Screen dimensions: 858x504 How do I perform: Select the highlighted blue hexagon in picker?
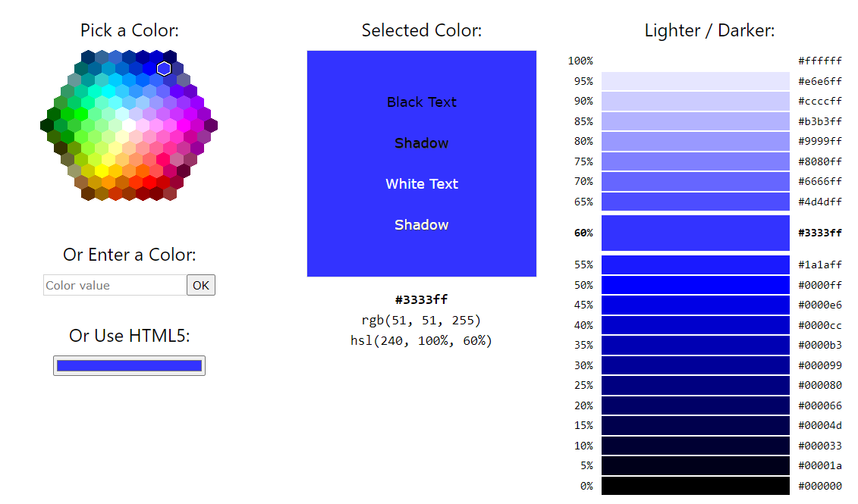pyautogui.click(x=164, y=69)
